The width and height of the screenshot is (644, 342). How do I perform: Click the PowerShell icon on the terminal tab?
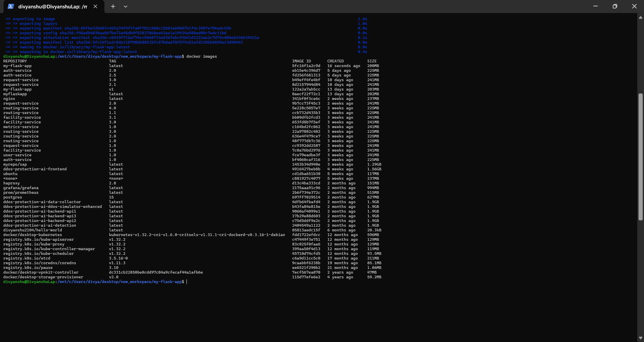(11, 6)
